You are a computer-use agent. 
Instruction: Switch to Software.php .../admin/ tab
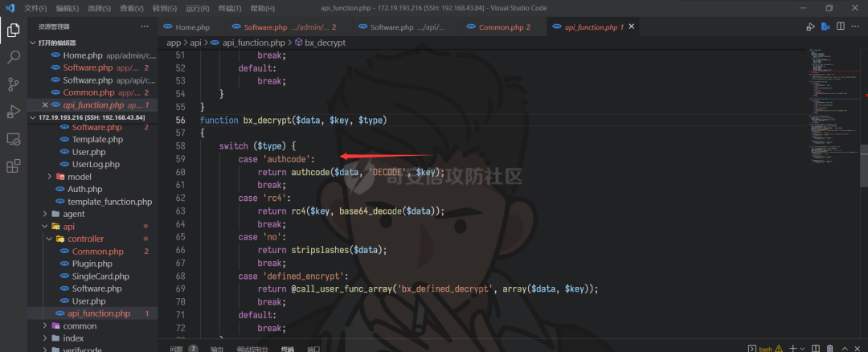(289, 27)
